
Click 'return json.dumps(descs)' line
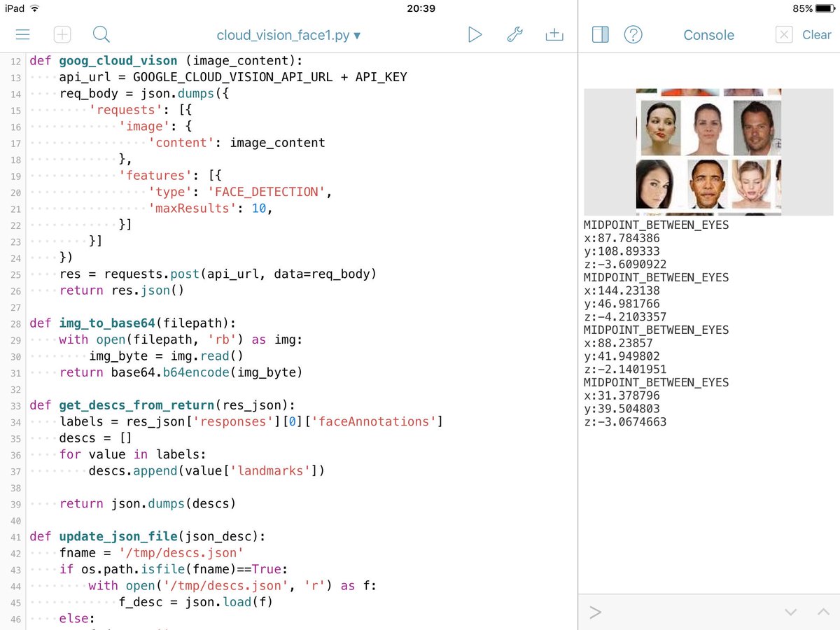pyautogui.click(x=148, y=503)
